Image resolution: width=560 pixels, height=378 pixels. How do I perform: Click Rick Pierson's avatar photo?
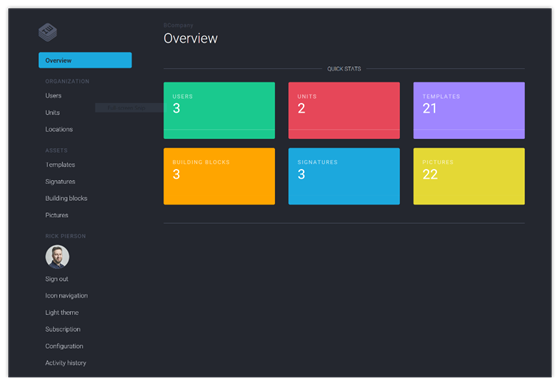tap(57, 257)
